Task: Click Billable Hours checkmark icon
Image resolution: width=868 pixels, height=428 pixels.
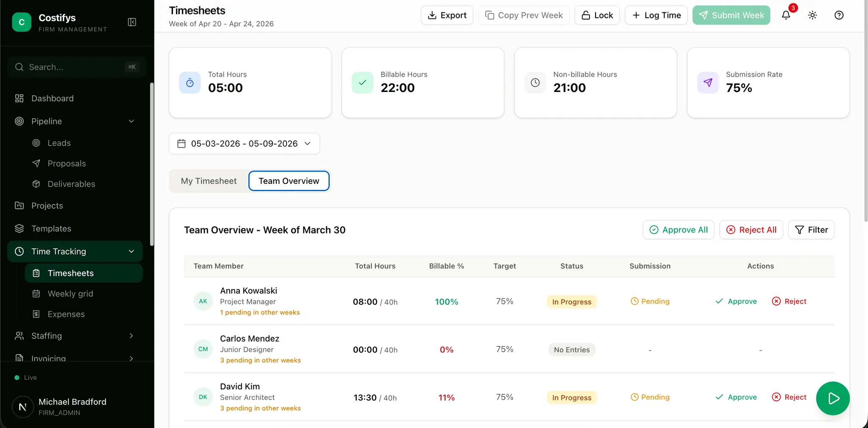Action: point(362,83)
